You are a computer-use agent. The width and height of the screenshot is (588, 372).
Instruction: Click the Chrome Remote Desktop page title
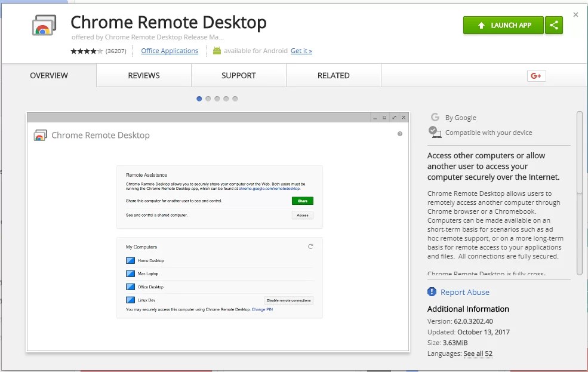coord(169,22)
